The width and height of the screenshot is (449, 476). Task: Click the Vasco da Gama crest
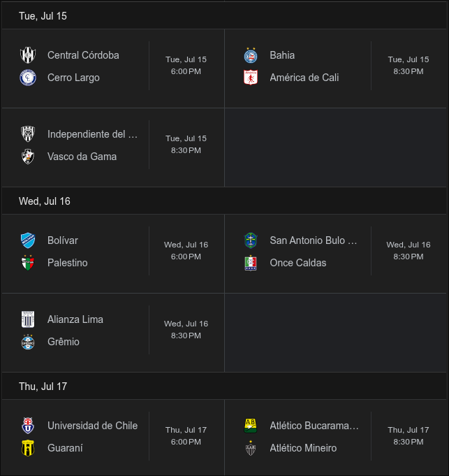pos(28,157)
